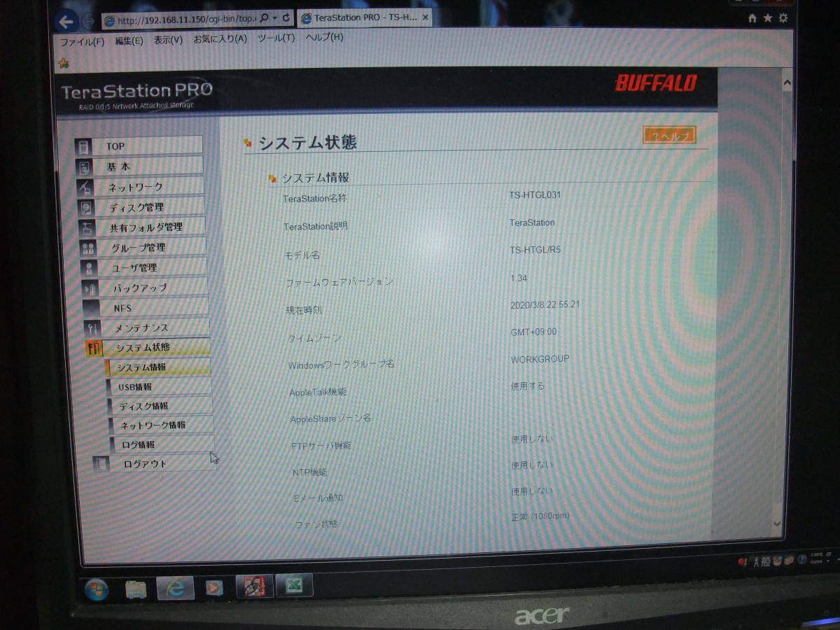This screenshot has height=630, width=840.
Task: Open the NFS settings page
Action: [154, 307]
